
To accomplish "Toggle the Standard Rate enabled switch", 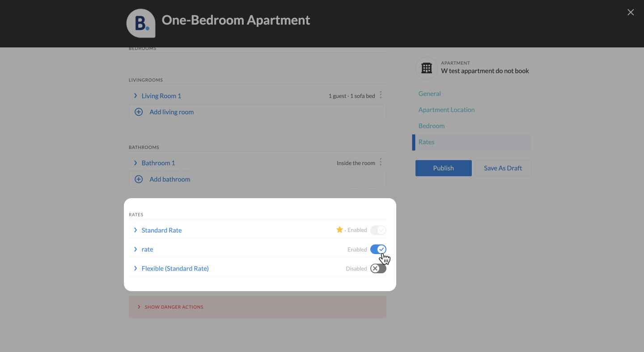I will click(x=378, y=230).
